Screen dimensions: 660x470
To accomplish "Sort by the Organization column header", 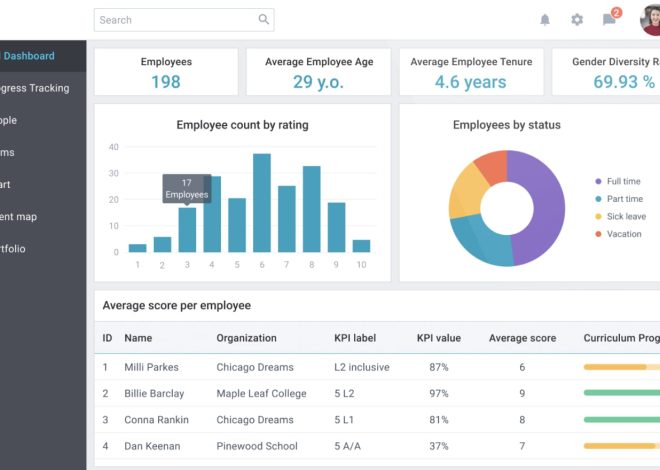I will tap(246, 338).
